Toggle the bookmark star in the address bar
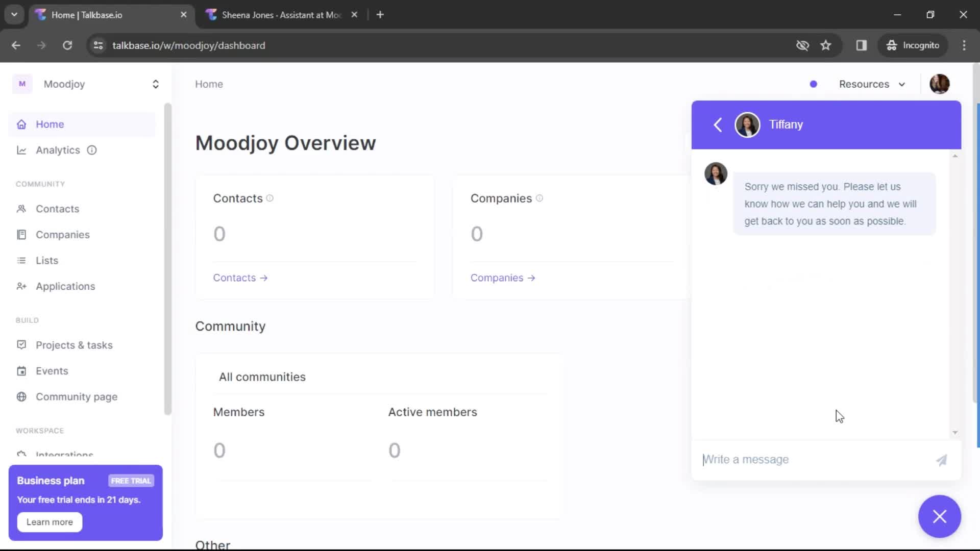 pyautogui.click(x=826, y=45)
